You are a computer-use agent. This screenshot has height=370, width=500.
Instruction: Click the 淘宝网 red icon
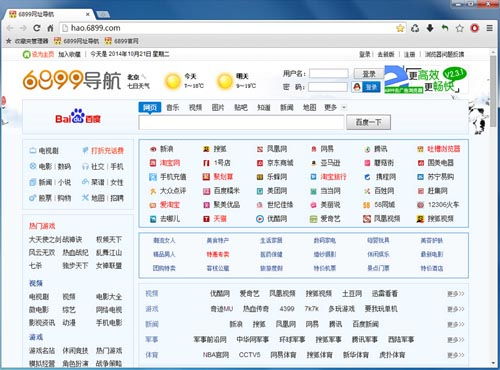[x=153, y=163]
